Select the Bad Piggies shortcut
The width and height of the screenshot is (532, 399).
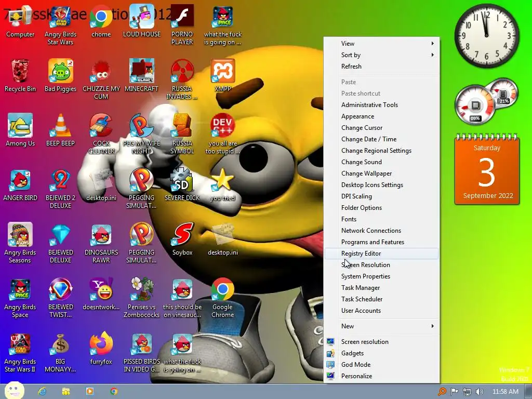60,76
